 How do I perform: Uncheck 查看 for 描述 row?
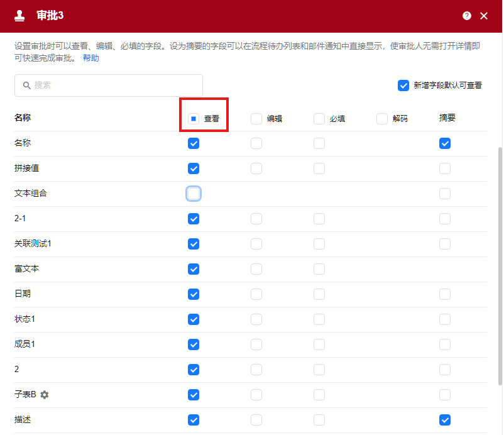pos(194,420)
